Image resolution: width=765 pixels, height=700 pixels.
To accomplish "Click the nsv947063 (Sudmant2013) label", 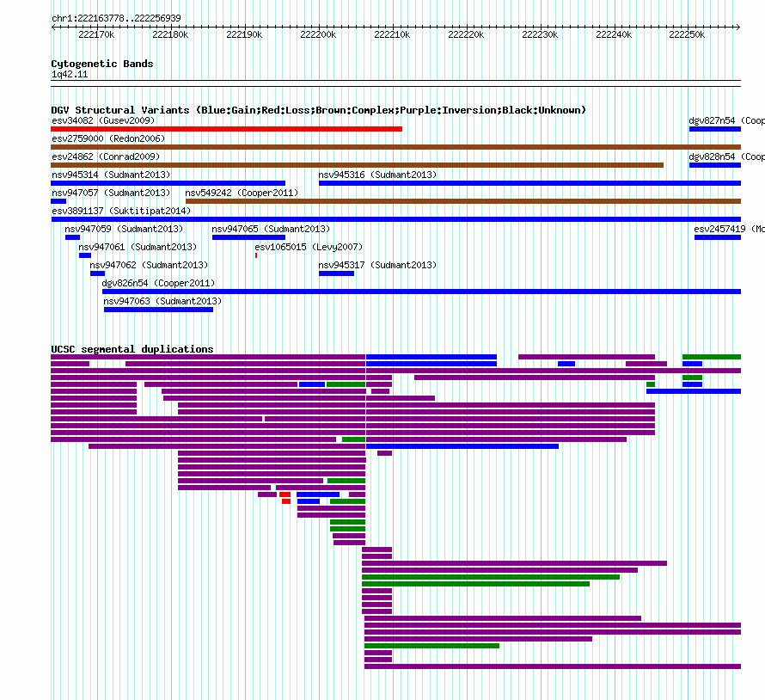I will [162, 301].
